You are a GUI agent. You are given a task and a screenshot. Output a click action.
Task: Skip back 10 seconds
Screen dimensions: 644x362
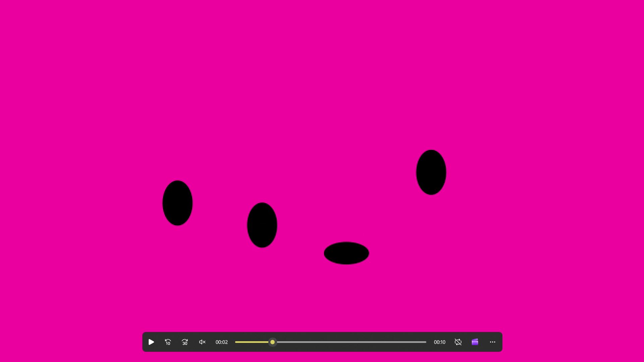point(168,342)
